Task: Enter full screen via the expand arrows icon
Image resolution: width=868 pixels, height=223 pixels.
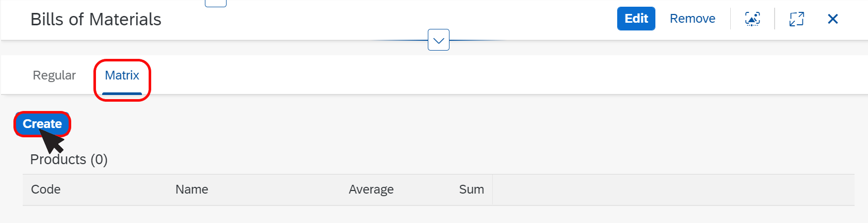Action: point(797,19)
